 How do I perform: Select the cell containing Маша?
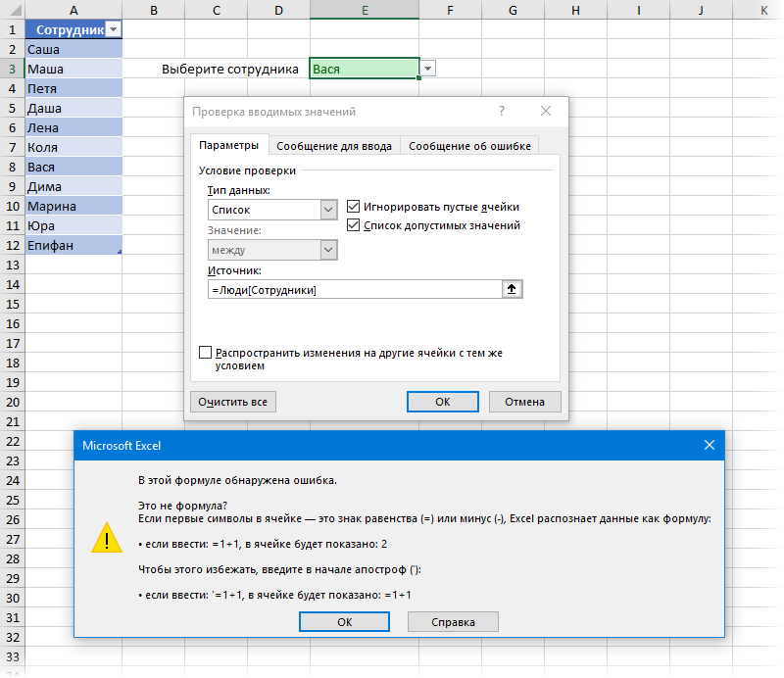tap(73, 69)
